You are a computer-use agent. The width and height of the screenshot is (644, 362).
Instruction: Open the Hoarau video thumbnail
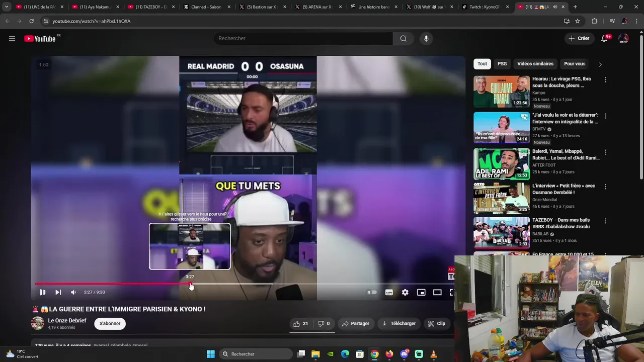click(x=502, y=92)
